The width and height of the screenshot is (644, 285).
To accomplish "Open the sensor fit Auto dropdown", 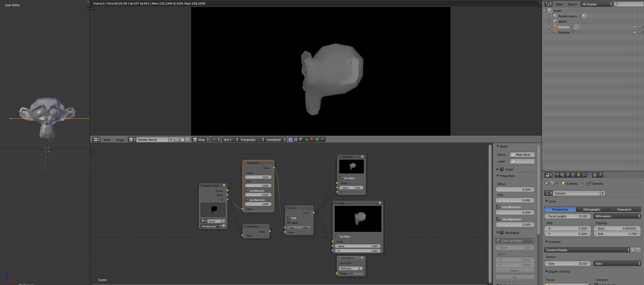I will tap(617, 263).
